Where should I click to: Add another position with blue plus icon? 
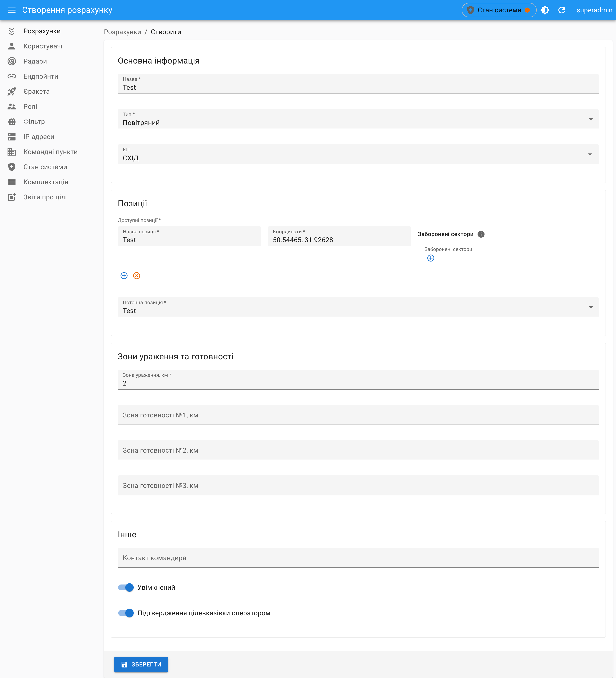124,276
